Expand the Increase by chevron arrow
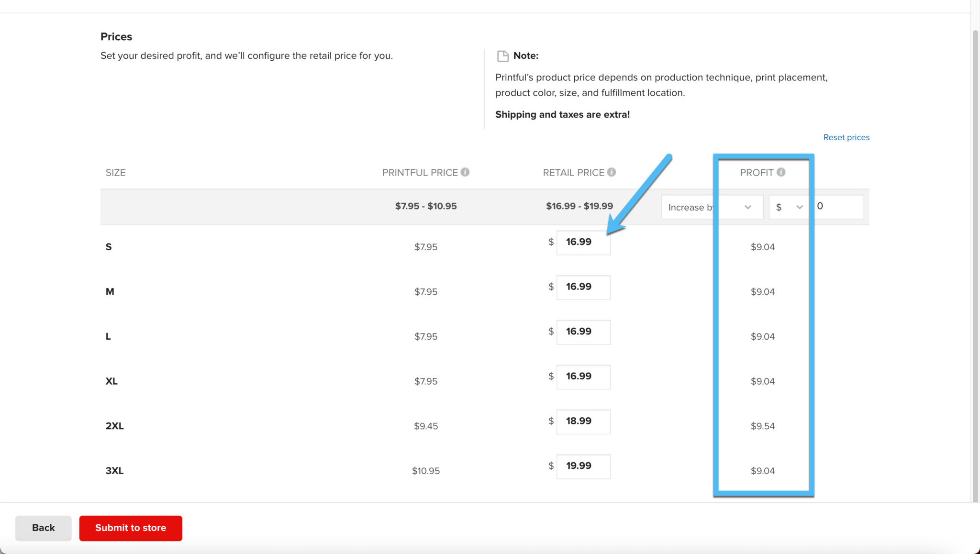The width and height of the screenshot is (980, 554). [x=748, y=207]
